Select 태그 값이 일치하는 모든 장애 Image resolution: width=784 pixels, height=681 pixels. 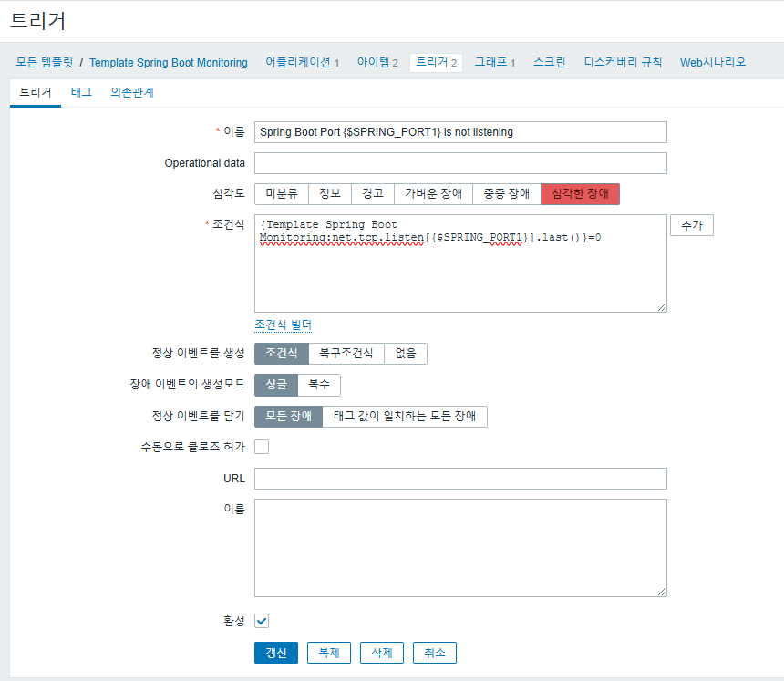405,417
